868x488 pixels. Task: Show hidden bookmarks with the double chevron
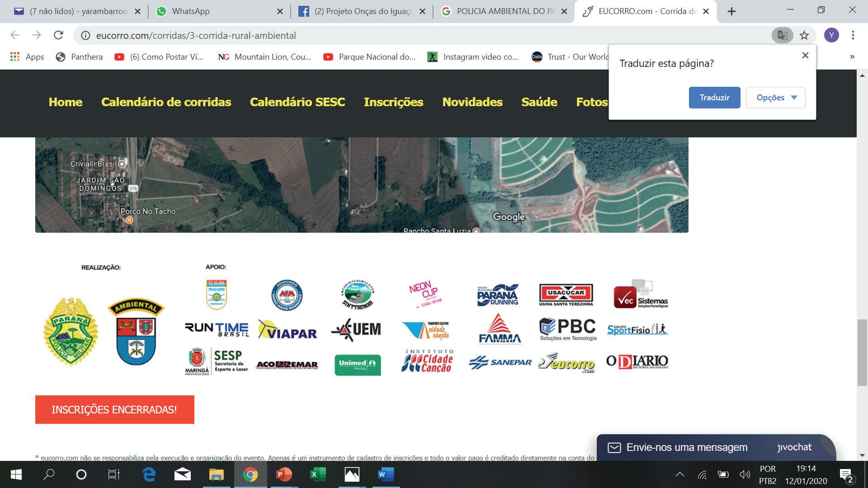(852, 57)
